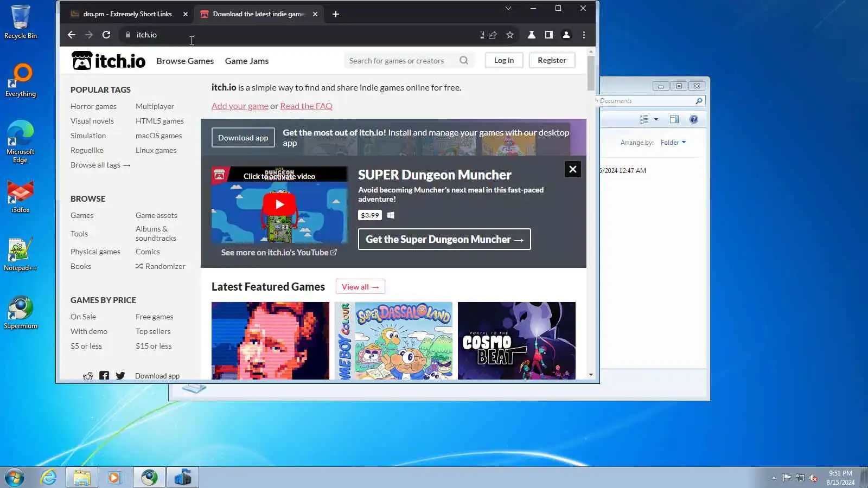Click the itch.io logo

click(x=108, y=61)
